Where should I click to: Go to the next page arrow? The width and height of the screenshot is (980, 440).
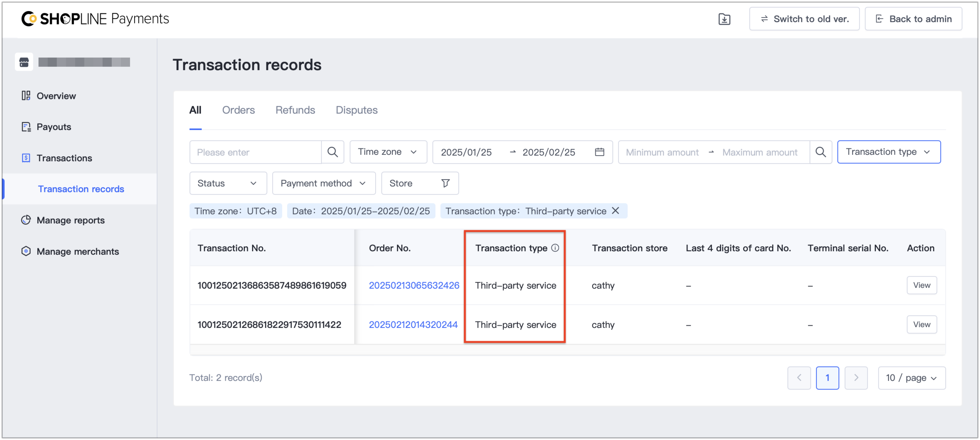pyautogui.click(x=856, y=378)
